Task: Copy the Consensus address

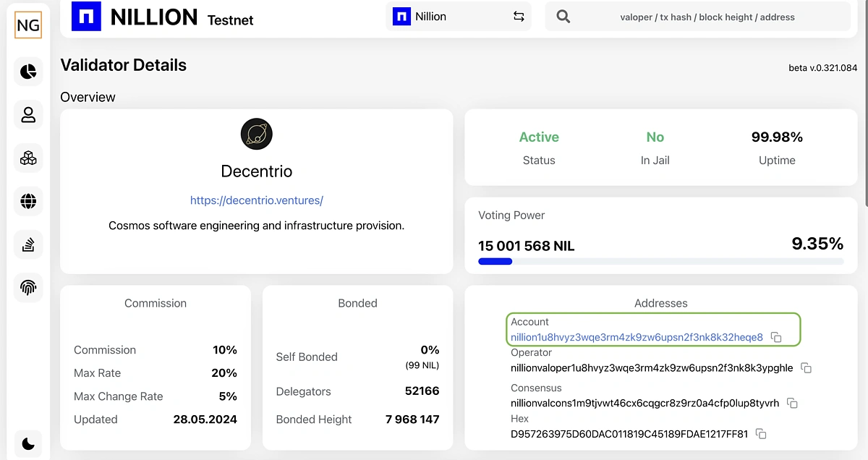Action: click(x=792, y=403)
